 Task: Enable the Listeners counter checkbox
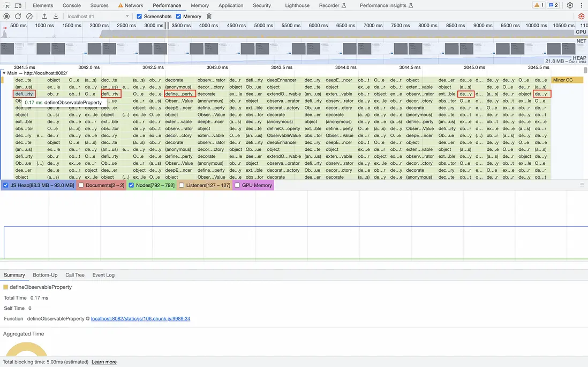tap(182, 185)
